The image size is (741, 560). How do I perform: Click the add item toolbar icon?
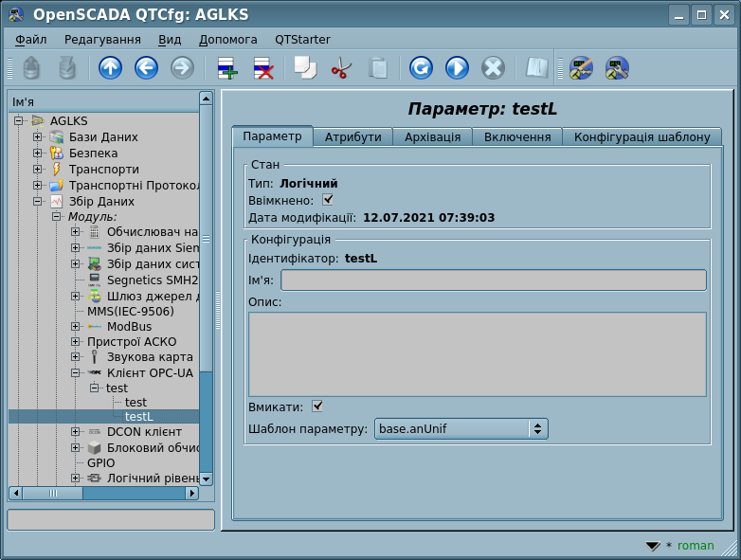point(227,68)
